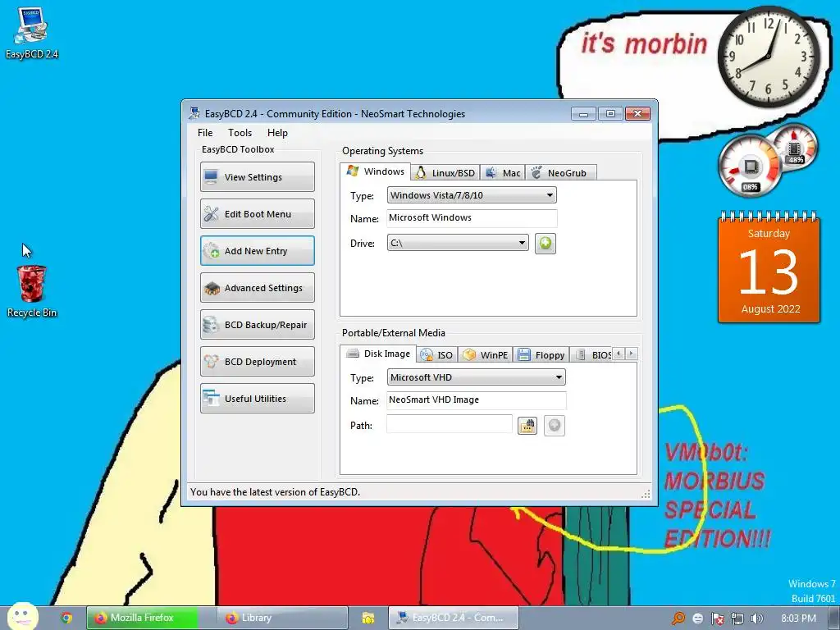Go to Add New Entry section

tap(257, 251)
